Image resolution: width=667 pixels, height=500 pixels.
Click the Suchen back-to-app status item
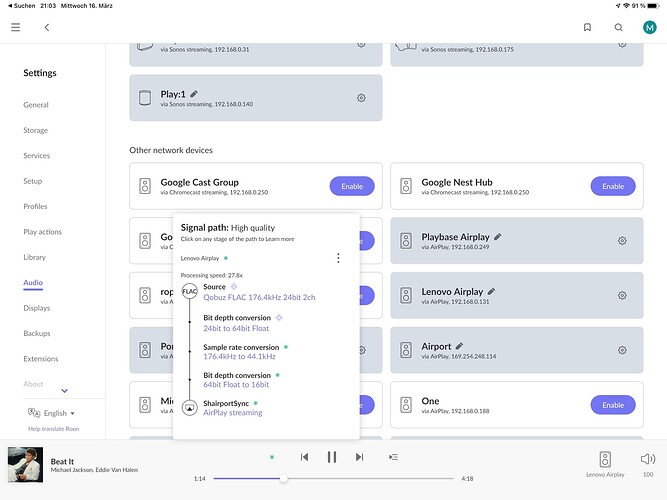coord(22,6)
